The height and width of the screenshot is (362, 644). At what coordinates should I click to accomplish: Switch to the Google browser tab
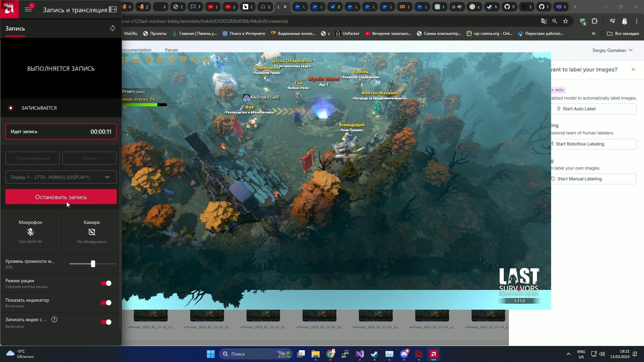coord(474,7)
